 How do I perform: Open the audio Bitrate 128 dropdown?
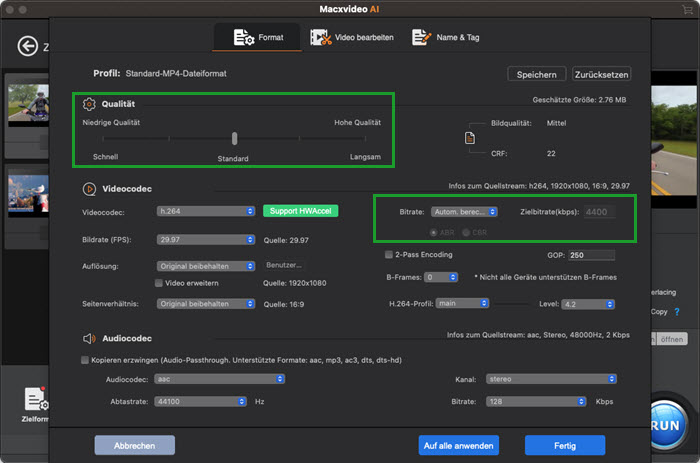(536, 401)
